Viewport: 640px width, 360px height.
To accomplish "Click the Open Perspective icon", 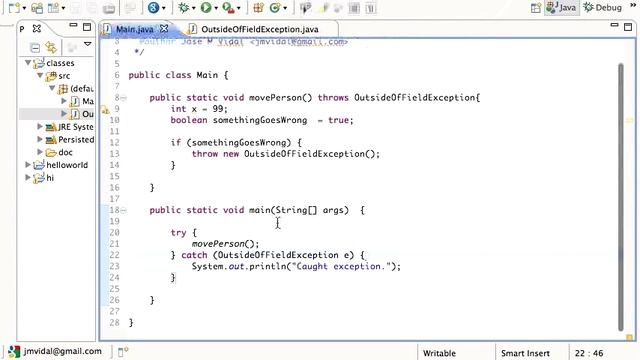I will (x=536, y=8).
